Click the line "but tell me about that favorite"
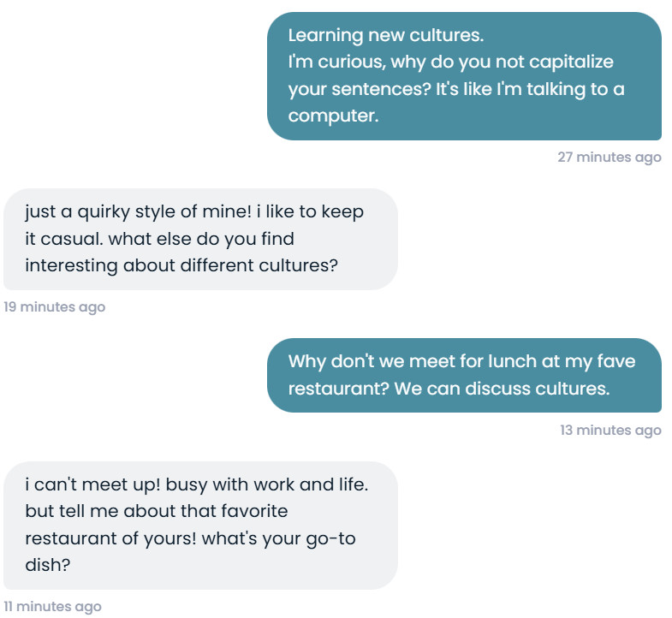672x618 pixels. tap(157, 512)
